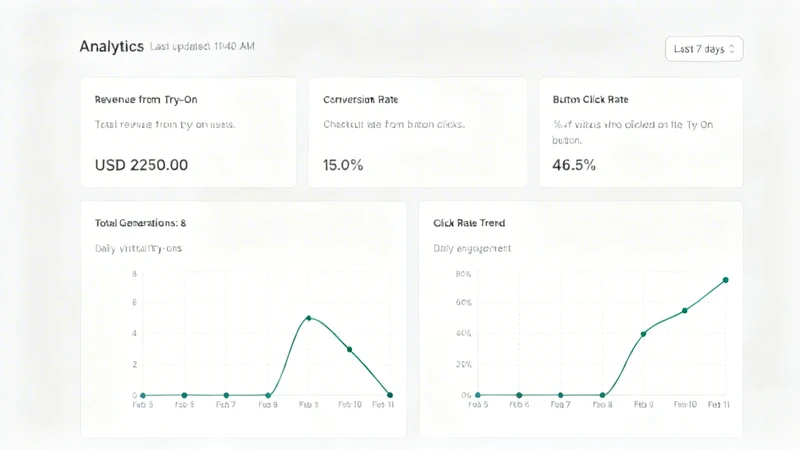Click the Feb 11 data point in generations chart

(x=390, y=395)
